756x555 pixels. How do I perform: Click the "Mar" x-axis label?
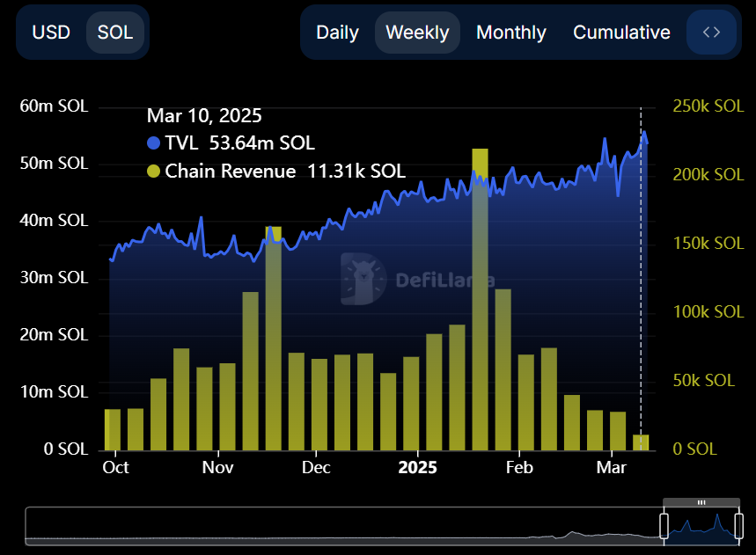612,467
